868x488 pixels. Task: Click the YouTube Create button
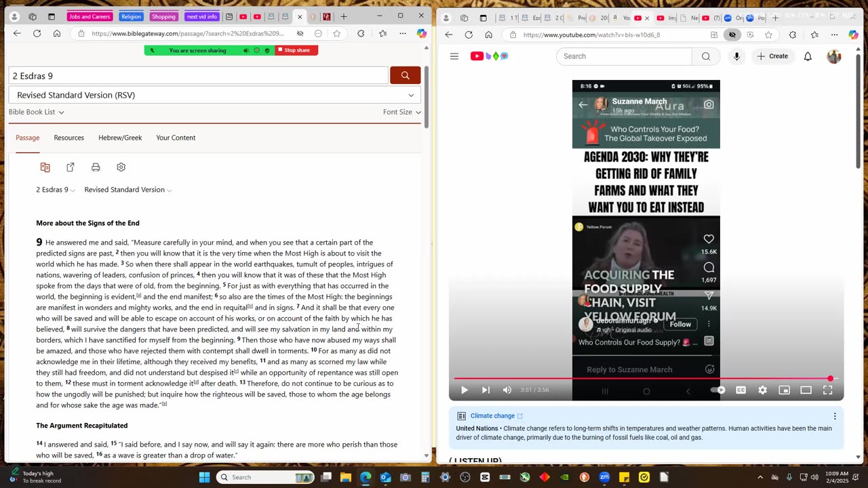(x=772, y=56)
